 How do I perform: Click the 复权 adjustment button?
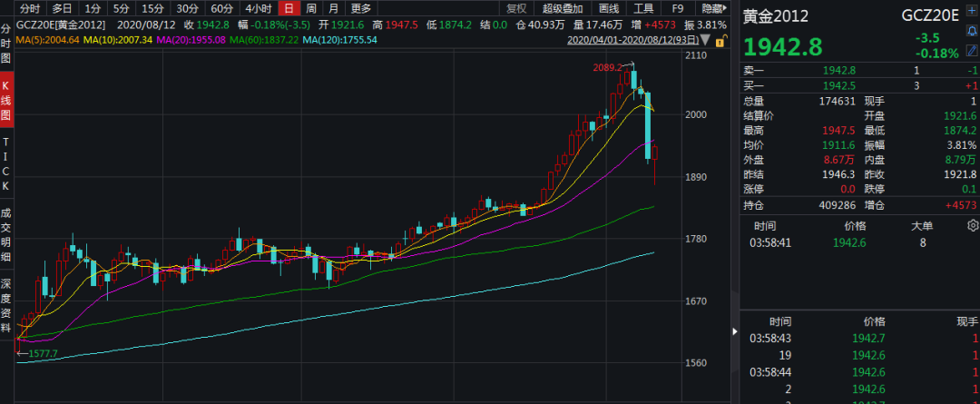516,8
